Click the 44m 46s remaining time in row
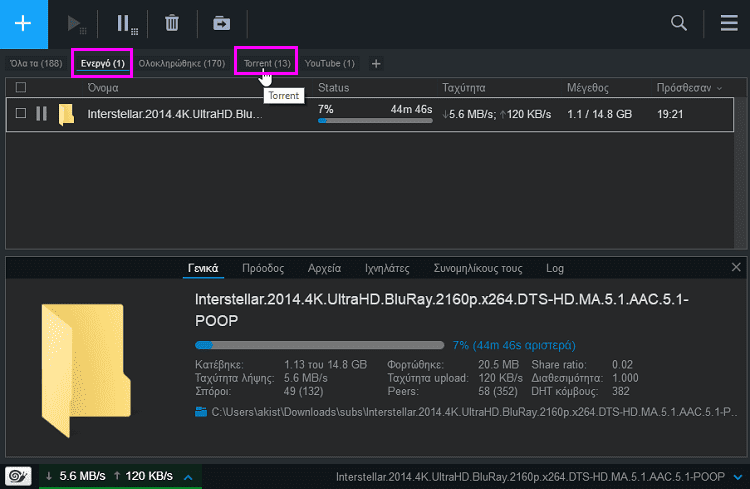This screenshot has width=750, height=489. 411,109
